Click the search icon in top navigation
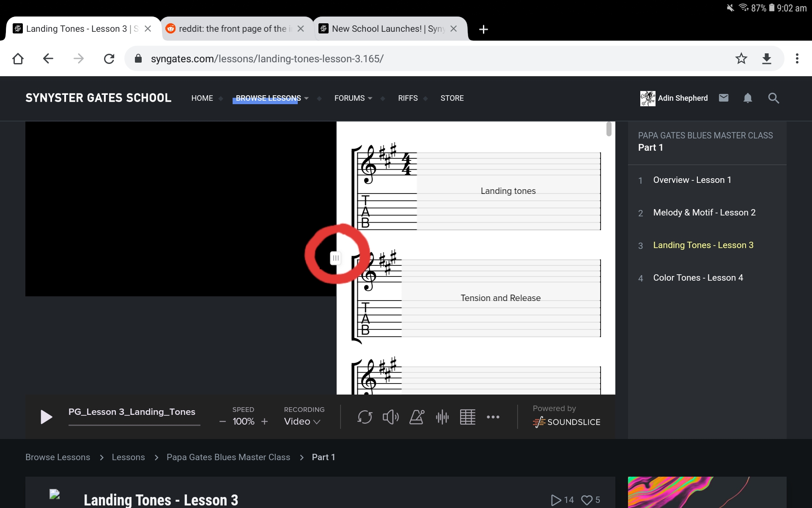The width and height of the screenshot is (812, 508). click(775, 98)
